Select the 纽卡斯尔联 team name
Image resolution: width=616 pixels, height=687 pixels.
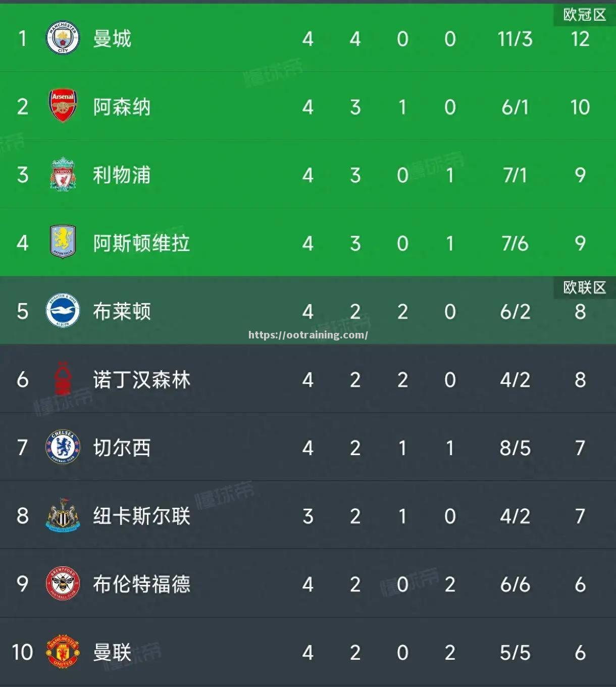[x=141, y=516]
